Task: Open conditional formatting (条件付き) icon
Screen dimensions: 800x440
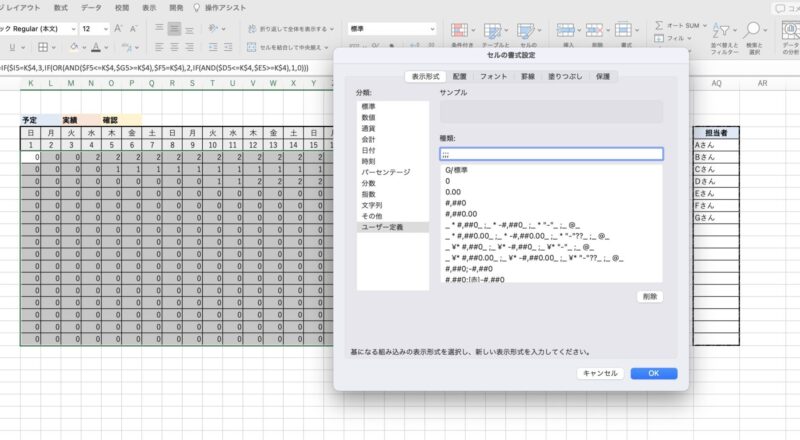Action: tap(459, 31)
